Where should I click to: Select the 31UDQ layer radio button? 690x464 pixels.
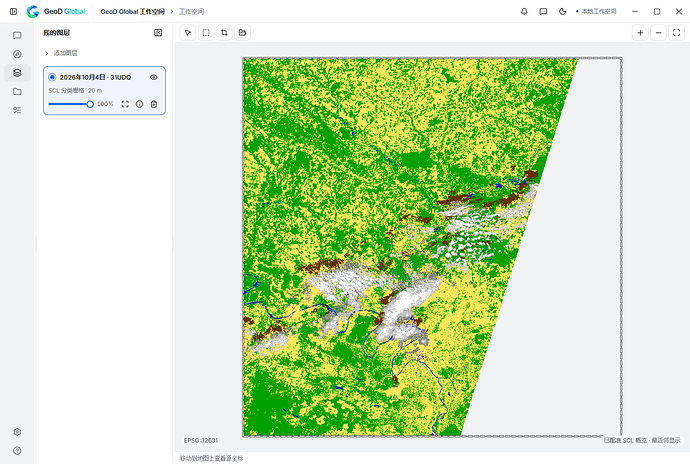52,77
